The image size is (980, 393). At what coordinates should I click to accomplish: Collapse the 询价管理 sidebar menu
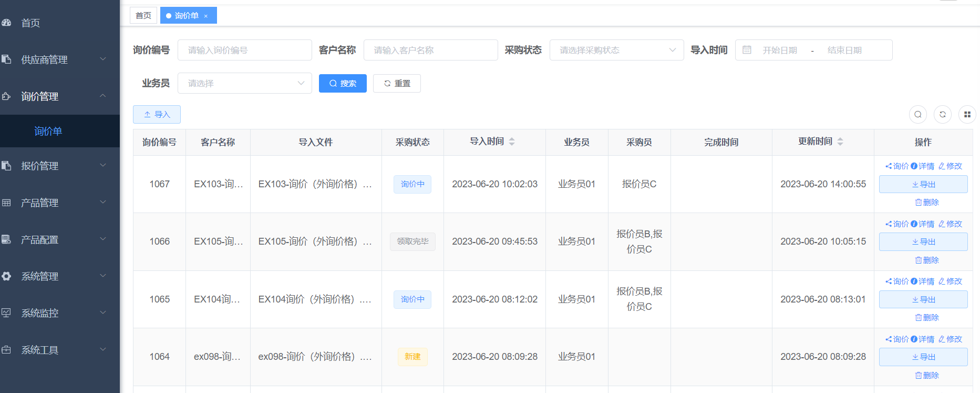[60, 96]
